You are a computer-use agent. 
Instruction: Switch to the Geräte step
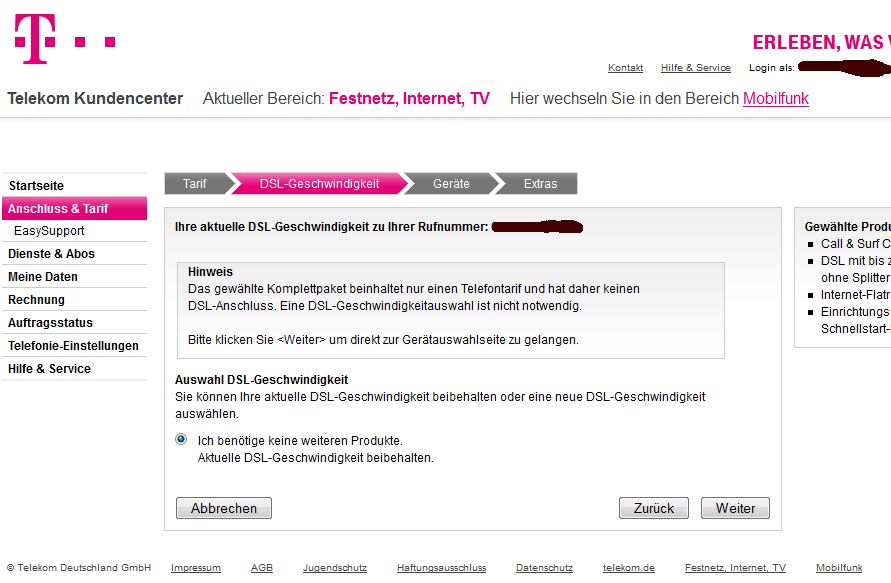tap(451, 184)
